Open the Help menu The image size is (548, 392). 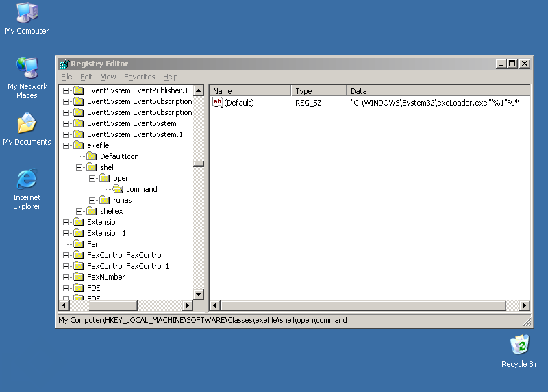[170, 77]
